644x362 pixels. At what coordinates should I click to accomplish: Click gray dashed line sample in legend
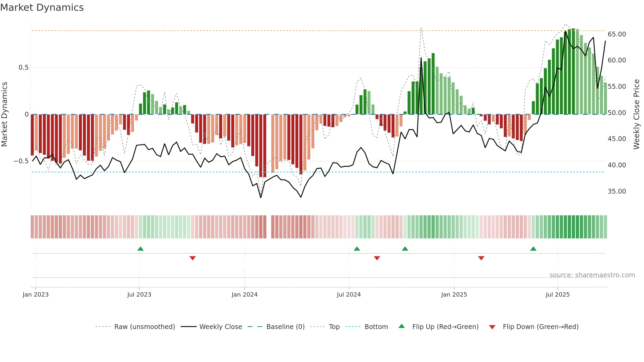[103, 327]
